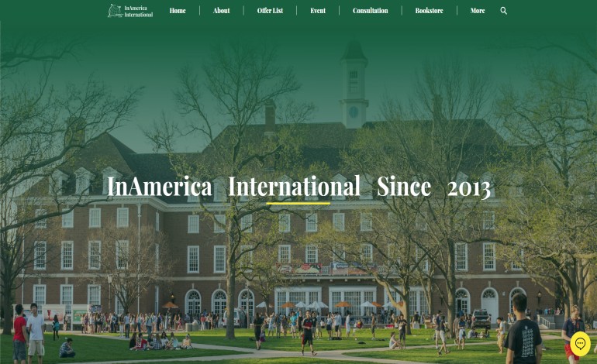Open the search magnifier icon
Image resolution: width=597 pixels, height=364 pixels.
(x=503, y=11)
